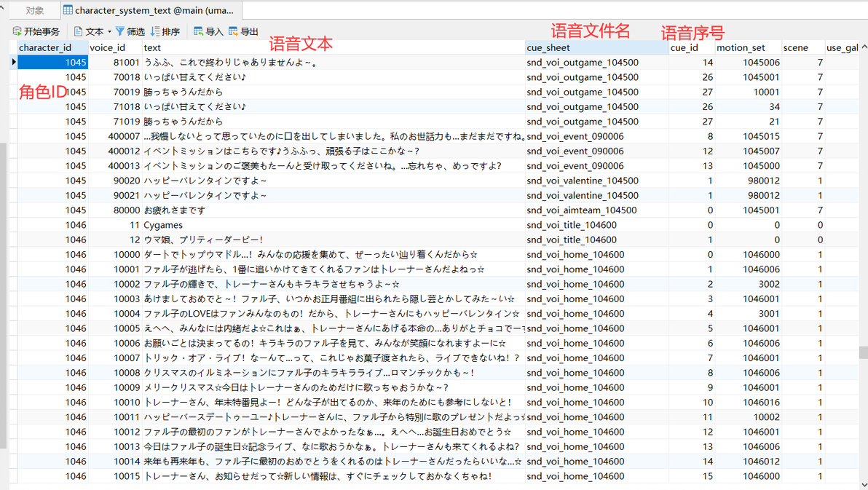Select motion_set cell 1046012
The height and width of the screenshot is (490, 868).
748,461
